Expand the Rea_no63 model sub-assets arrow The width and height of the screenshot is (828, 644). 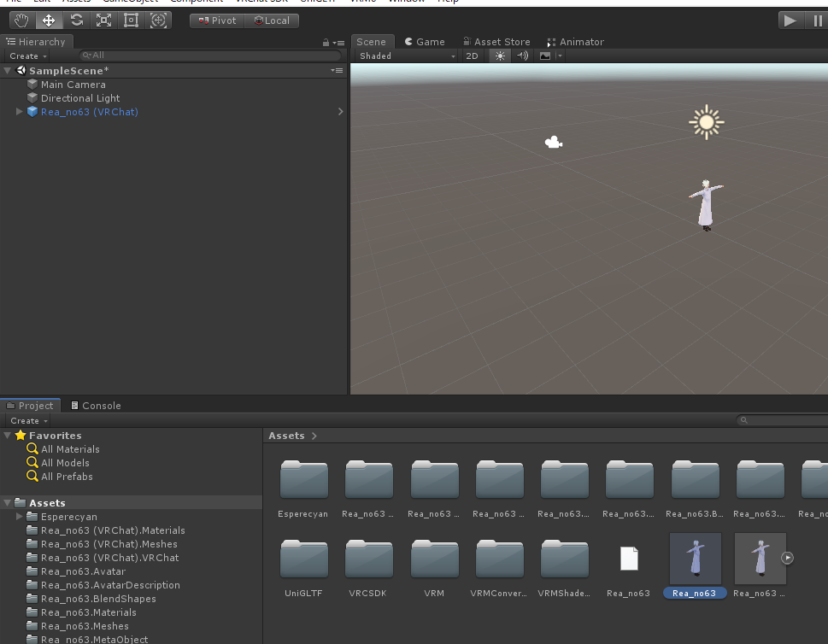(787, 558)
